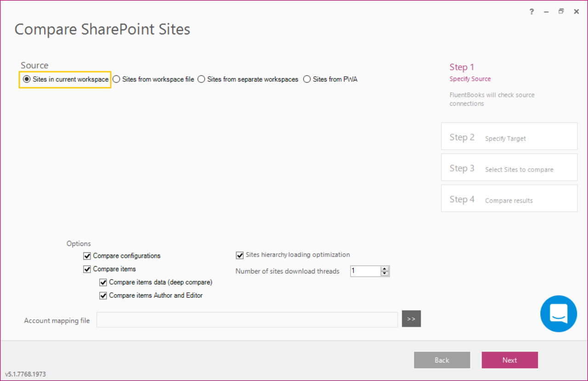This screenshot has width=588, height=381.
Task: Increase number of download threads
Action: click(385, 268)
